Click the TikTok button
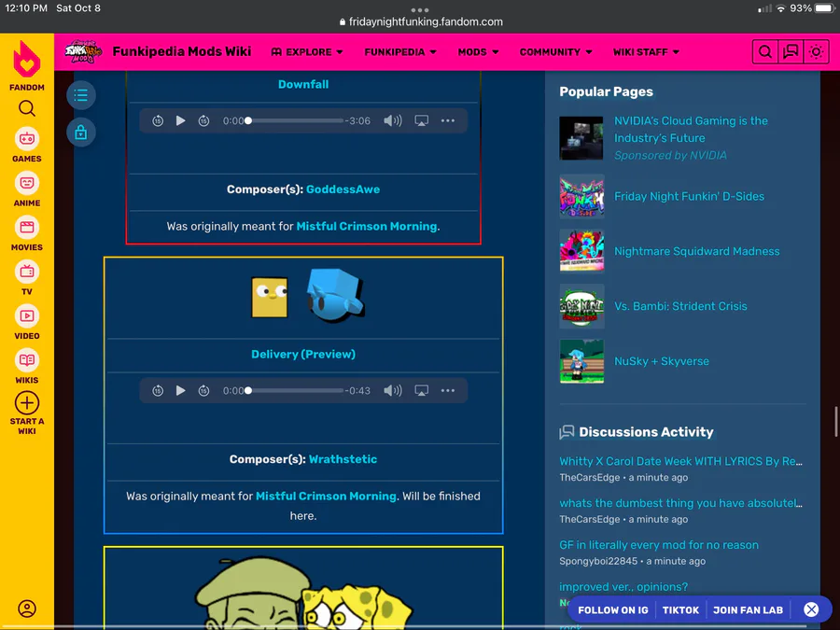Screen dimensions: 840x630 coord(680,609)
